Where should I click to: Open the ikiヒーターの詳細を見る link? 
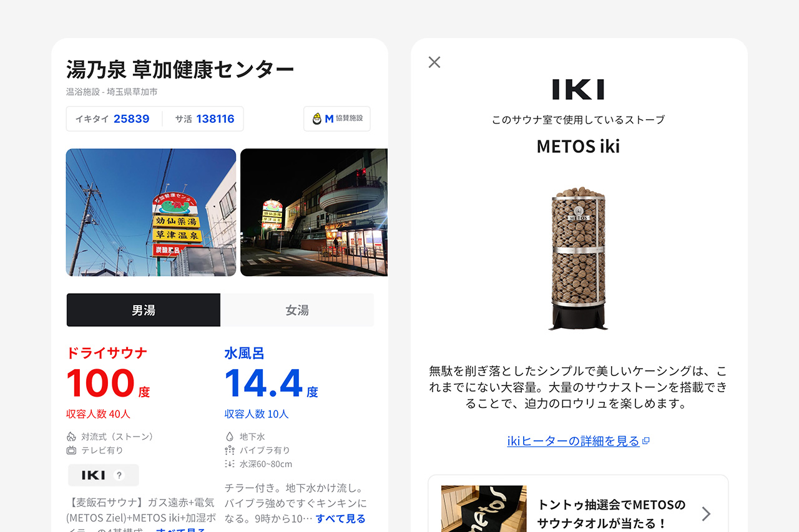(x=574, y=441)
